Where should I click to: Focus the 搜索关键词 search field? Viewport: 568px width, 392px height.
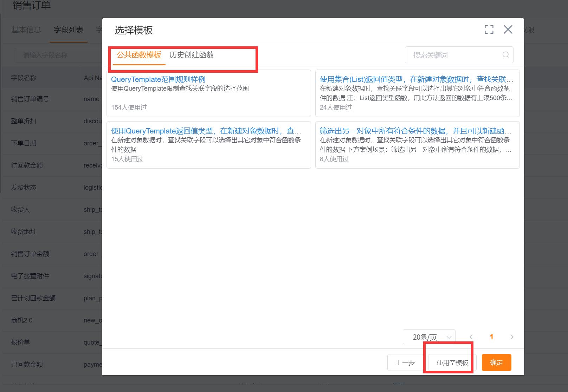click(x=459, y=55)
